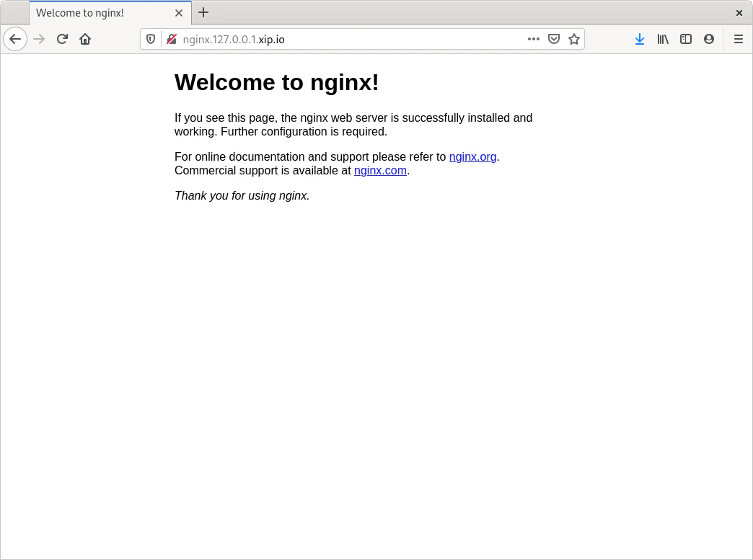
Task: Open the nginx.com commercial support link
Action: [x=380, y=171]
